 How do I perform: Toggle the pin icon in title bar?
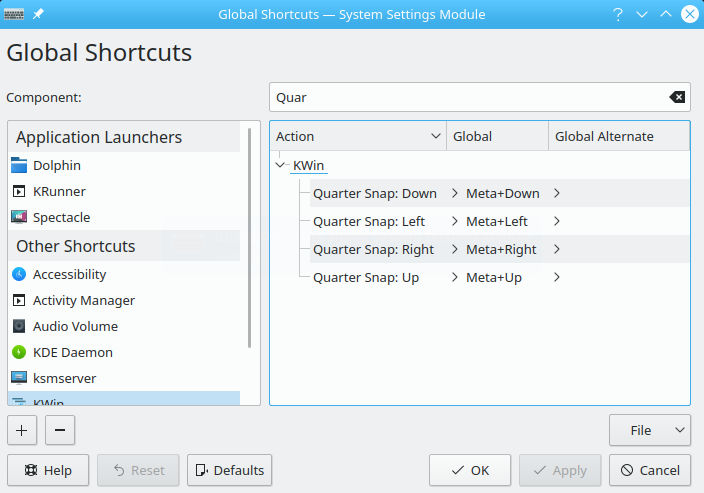coord(38,14)
